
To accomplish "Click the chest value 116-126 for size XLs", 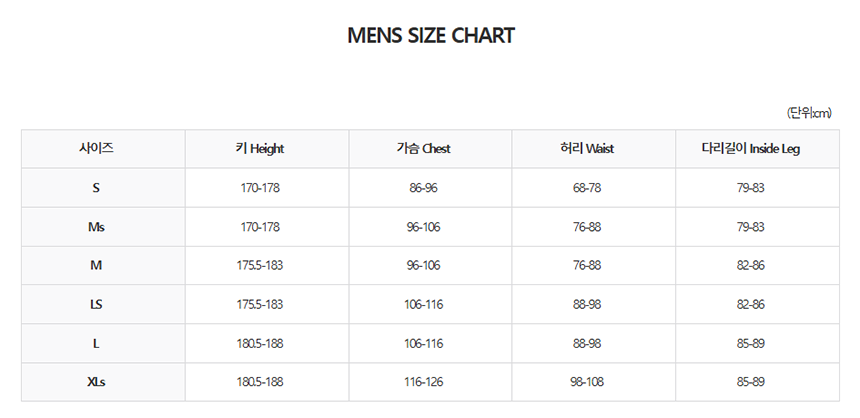I will 423,382.
